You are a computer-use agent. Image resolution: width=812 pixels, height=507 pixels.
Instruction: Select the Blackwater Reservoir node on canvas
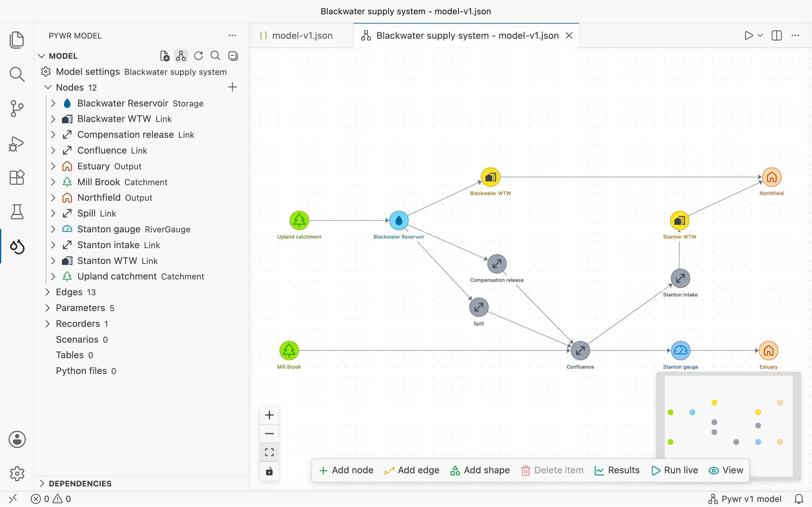[399, 220]
